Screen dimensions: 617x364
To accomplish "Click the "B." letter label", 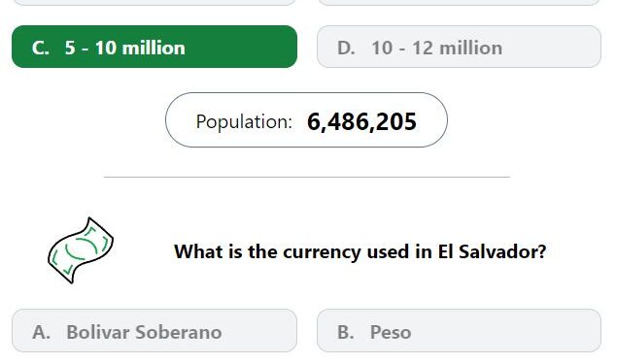I will pyautogui.click(x=346, y=332).
